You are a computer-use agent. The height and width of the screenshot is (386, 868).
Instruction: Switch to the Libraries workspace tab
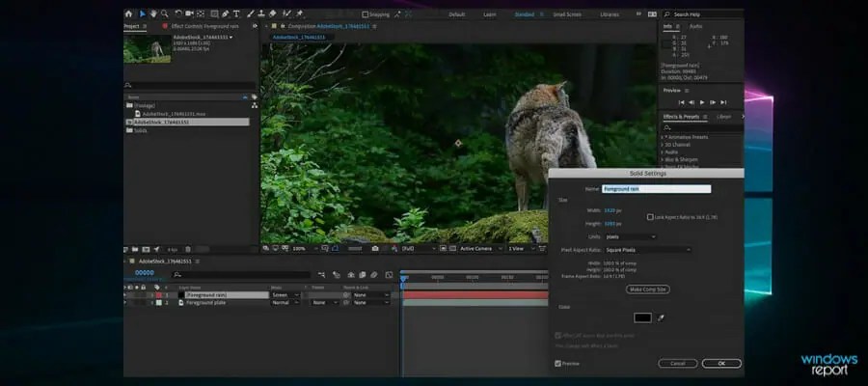tap(610, 15)
